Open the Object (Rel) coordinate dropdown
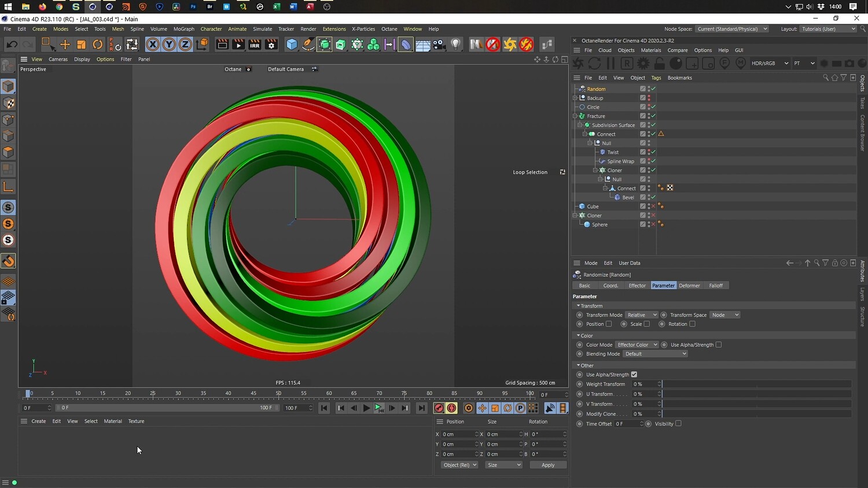The image size is (868, 488). 459,465
